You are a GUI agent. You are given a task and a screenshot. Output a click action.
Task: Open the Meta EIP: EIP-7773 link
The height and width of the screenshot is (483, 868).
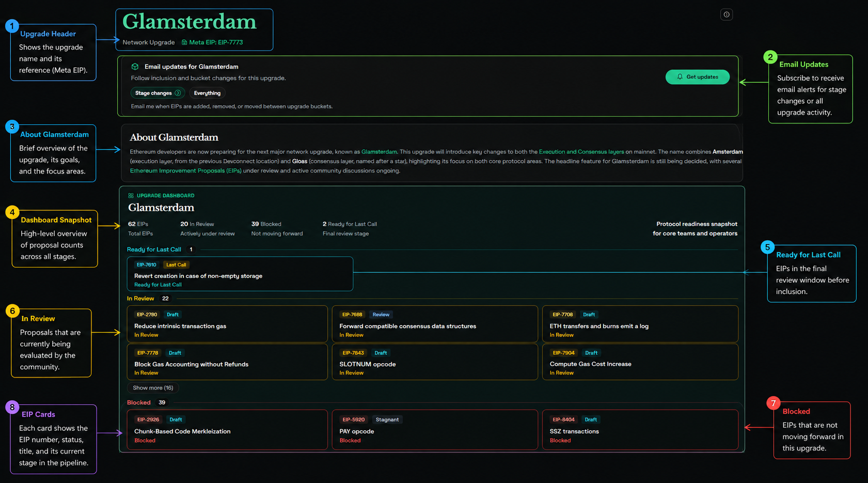[216, 42]
